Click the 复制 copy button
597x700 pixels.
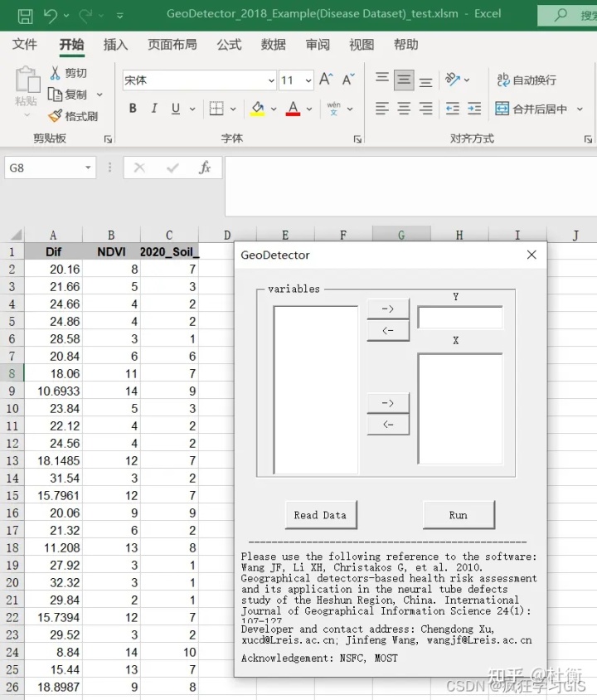click(68, 95)
